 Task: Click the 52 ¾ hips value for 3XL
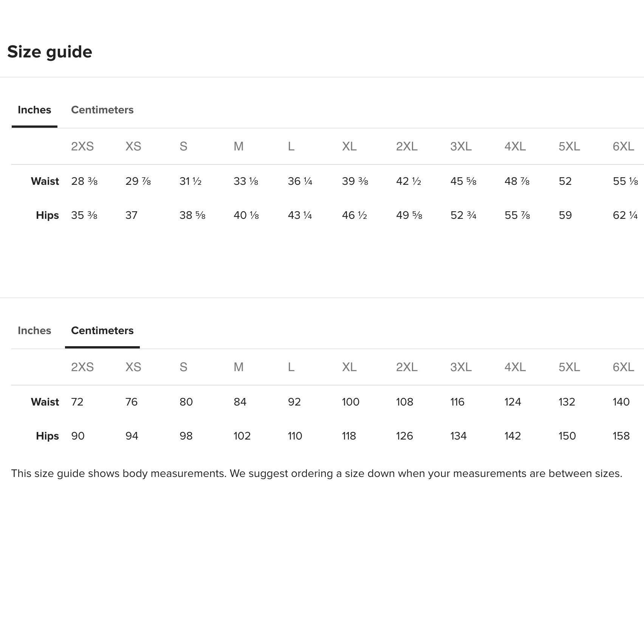click(463, 215)
